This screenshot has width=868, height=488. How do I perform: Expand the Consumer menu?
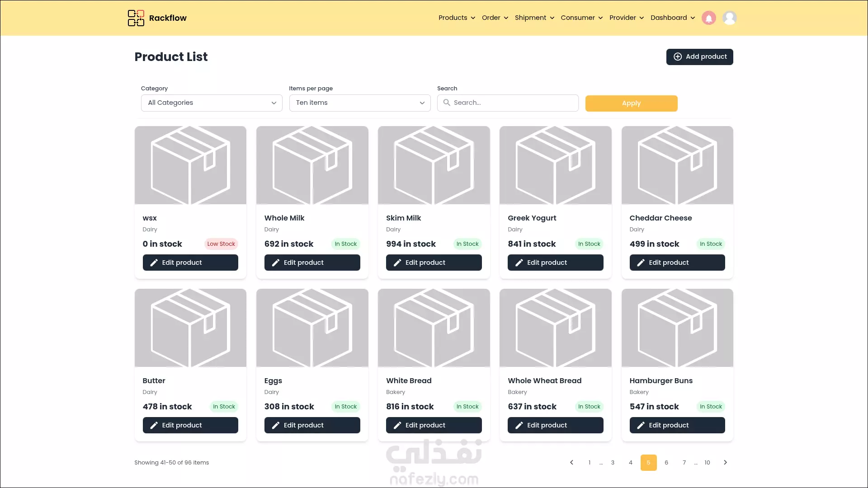coord(582,18)
